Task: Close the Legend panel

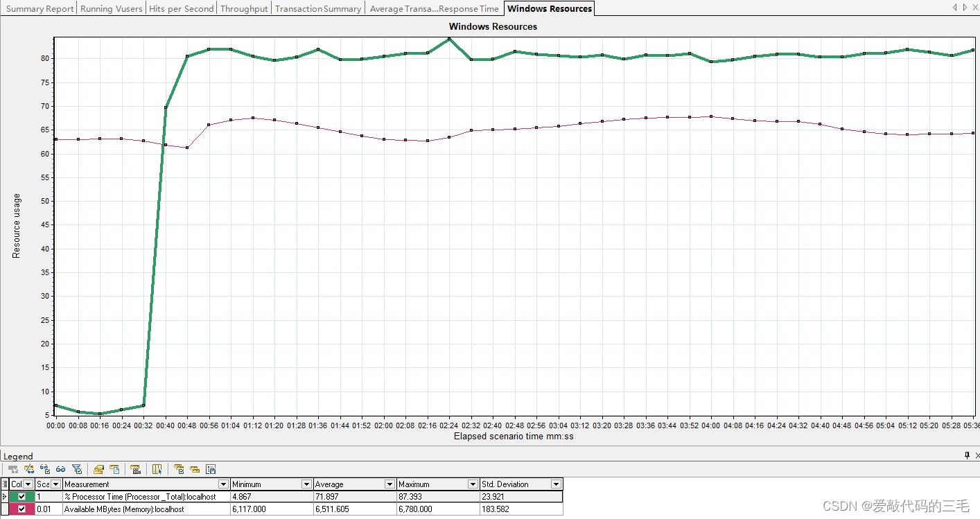Action: click(x=977, y=455)
